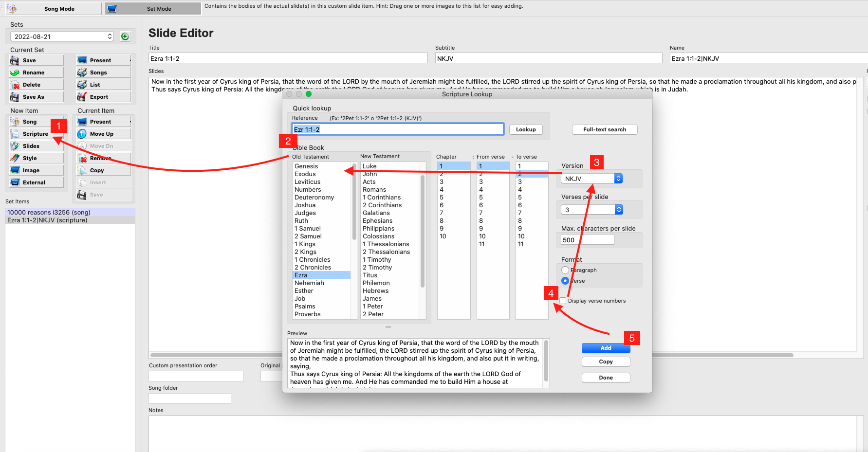
Task: Click the Rename set icon
Action: pos(15,72)
